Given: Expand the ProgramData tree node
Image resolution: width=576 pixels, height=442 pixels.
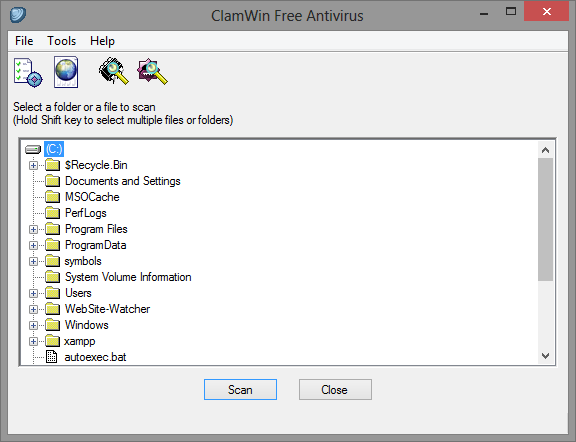Looking at the screenshot, I should click(x=33, y=245).
